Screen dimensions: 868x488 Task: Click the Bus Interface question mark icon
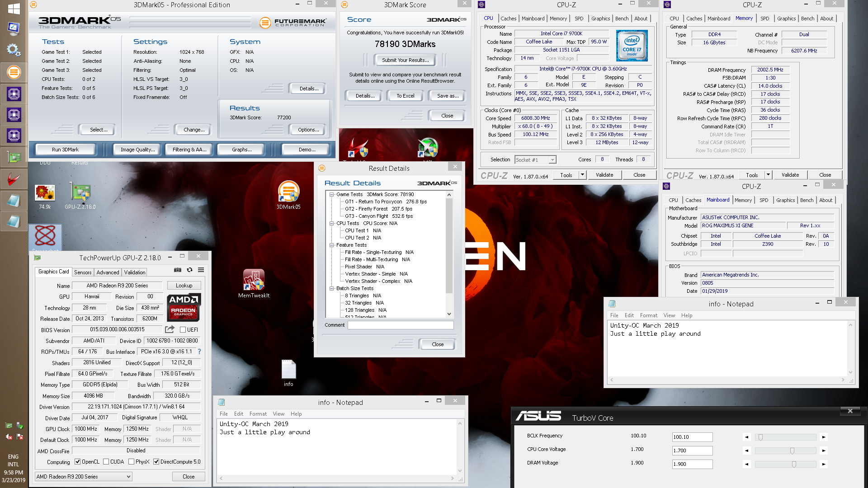[x=199, y=352]
